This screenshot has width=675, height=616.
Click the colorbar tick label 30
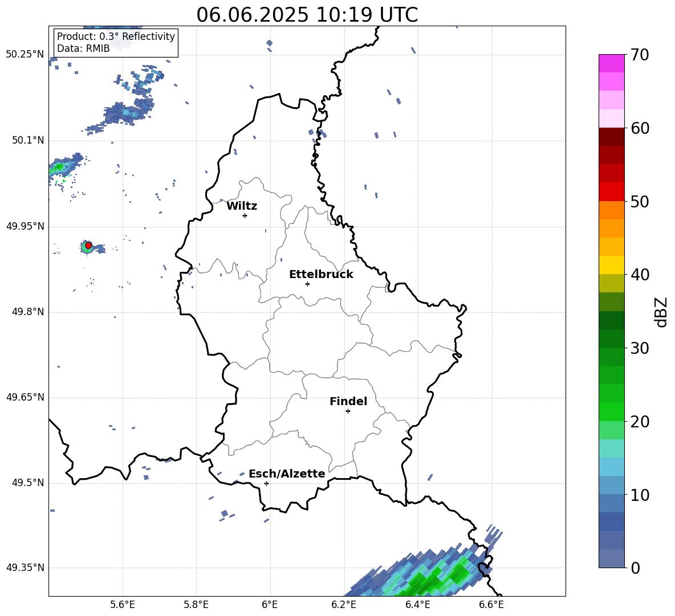tap(640, 348)
